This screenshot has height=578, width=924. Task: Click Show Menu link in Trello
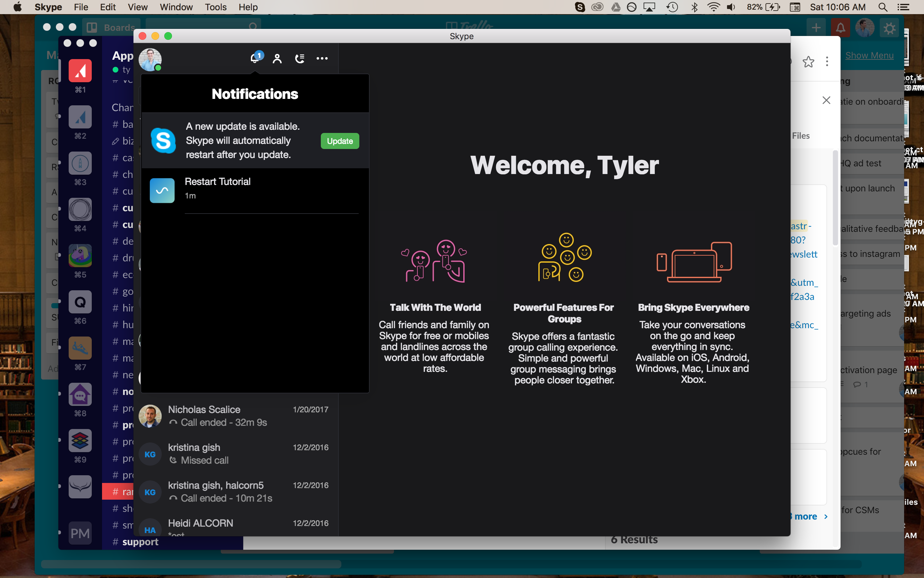869,56
